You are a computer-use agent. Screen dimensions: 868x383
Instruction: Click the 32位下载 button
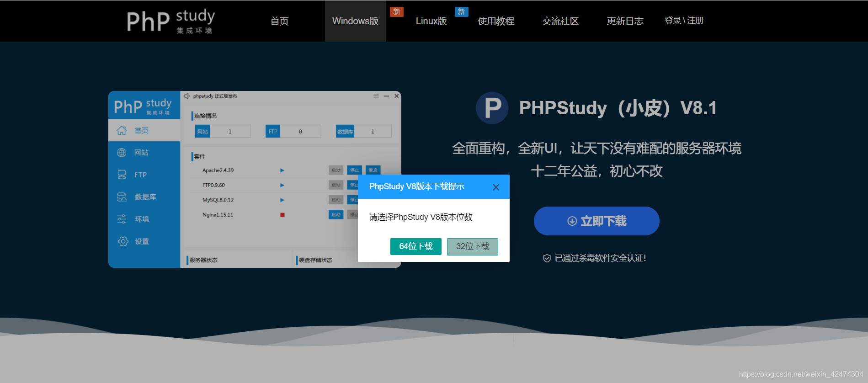(x=473, y=246)
